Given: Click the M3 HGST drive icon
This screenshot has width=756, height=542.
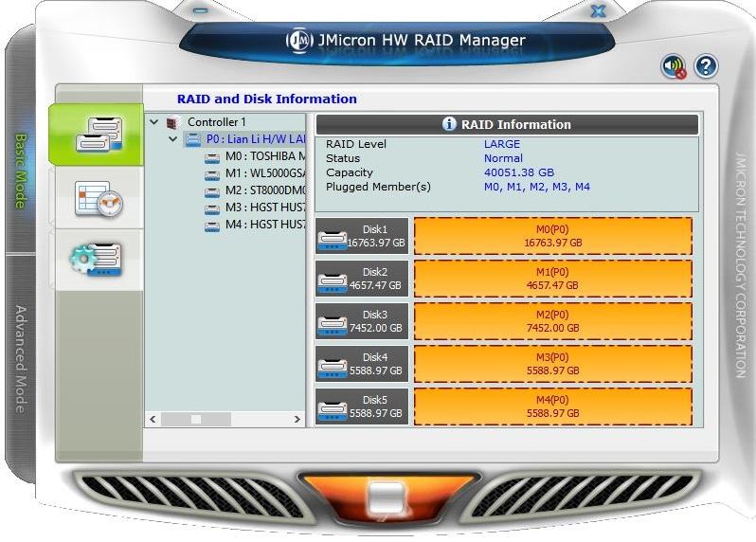Looking at the screenshot, I should point(211,208).
